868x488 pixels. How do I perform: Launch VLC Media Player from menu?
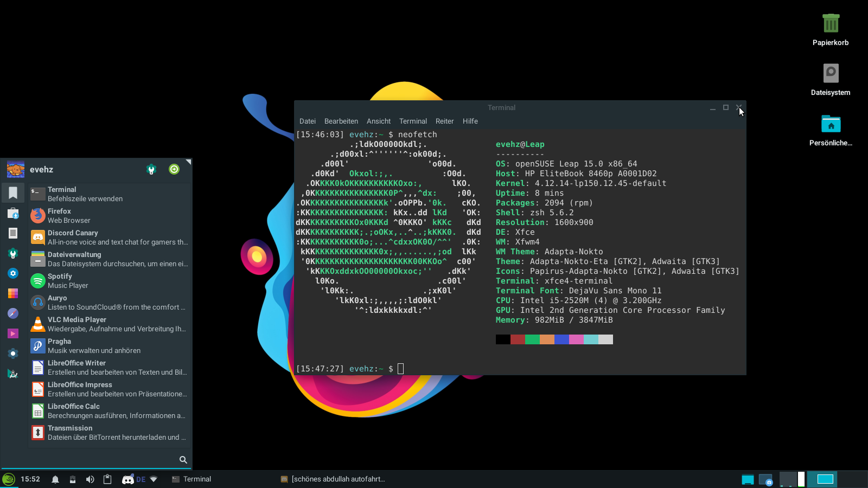click(x=110, y=324)
